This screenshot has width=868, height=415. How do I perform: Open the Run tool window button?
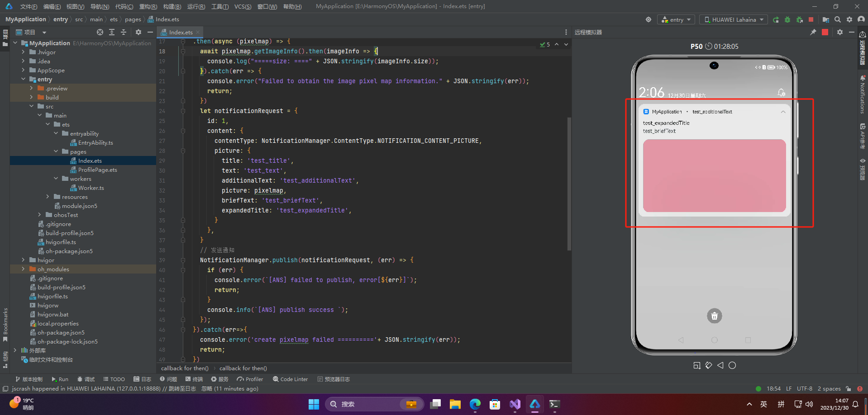click(x=60, y=379)
